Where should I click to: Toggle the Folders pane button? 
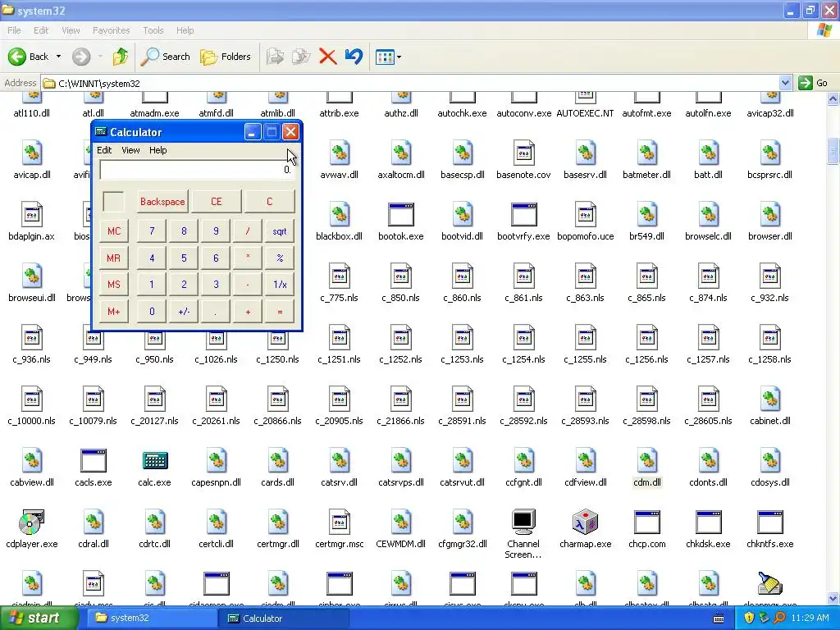pos(226,57)
